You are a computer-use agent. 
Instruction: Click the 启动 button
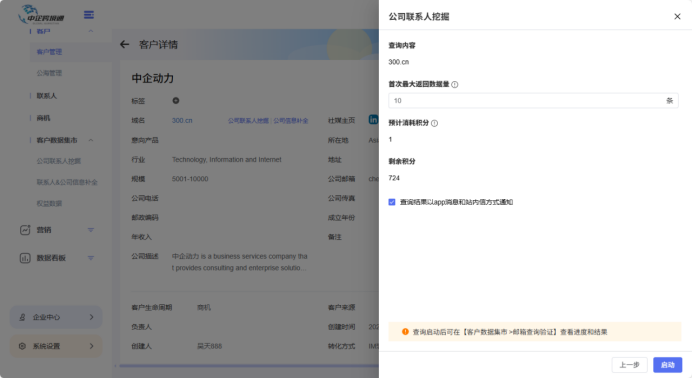coord(667,365)
